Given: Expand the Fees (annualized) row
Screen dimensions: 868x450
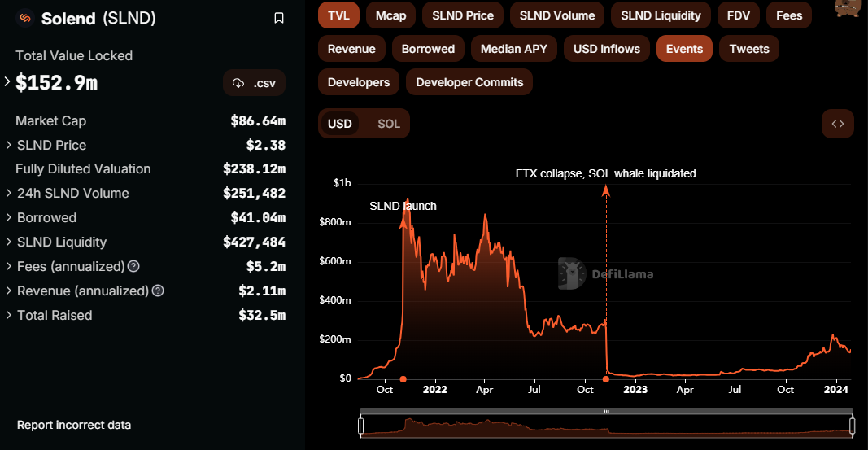Looking at the screenshot, I should (9, 266).
